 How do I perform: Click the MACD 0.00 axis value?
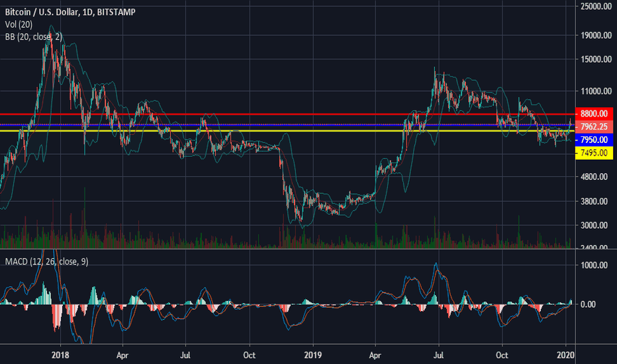pyautogui.click(x=588, y=304)
